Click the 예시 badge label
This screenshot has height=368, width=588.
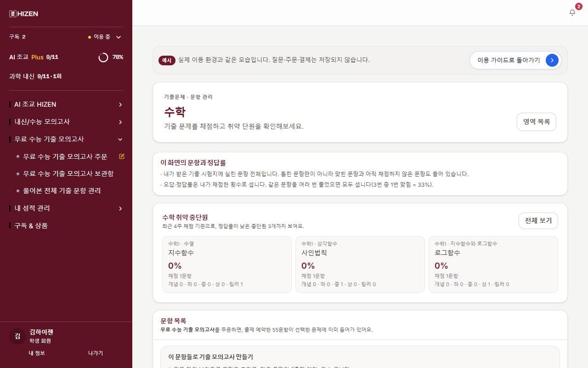pos(167,60)
